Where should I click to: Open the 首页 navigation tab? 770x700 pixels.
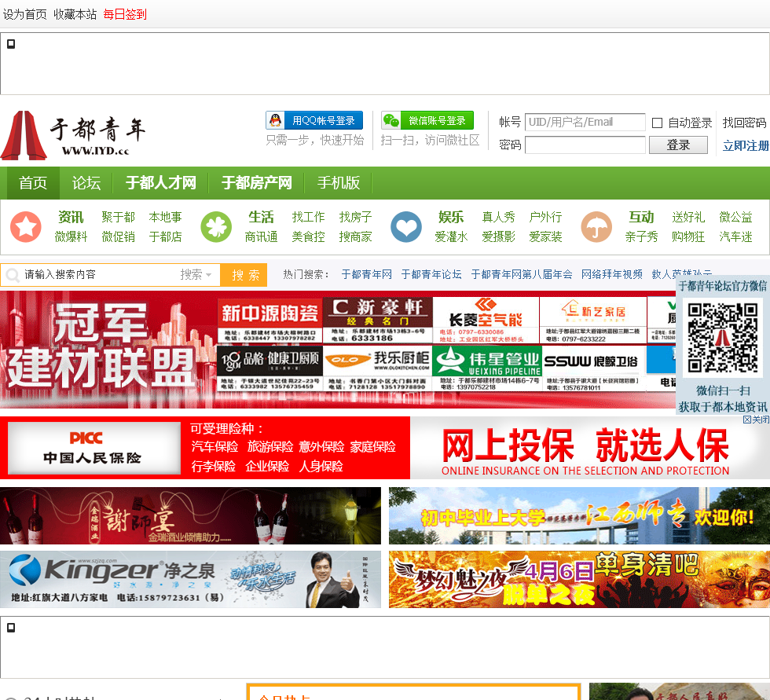(33, 182)
